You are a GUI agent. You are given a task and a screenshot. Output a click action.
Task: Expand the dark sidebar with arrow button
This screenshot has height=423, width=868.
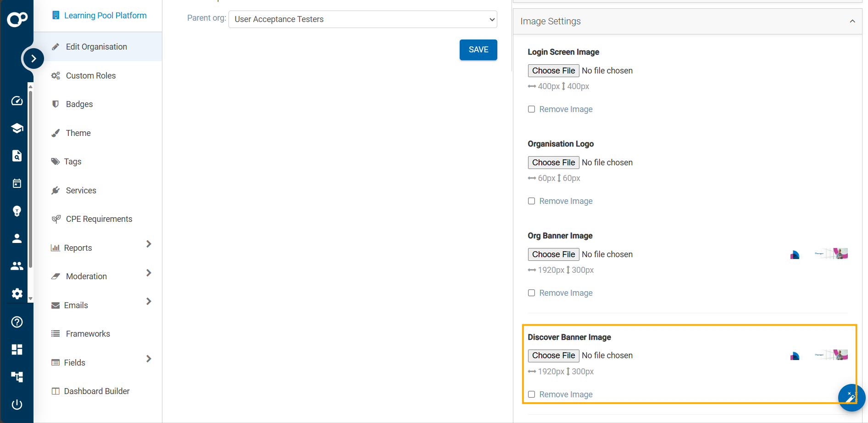pos(33,58)
